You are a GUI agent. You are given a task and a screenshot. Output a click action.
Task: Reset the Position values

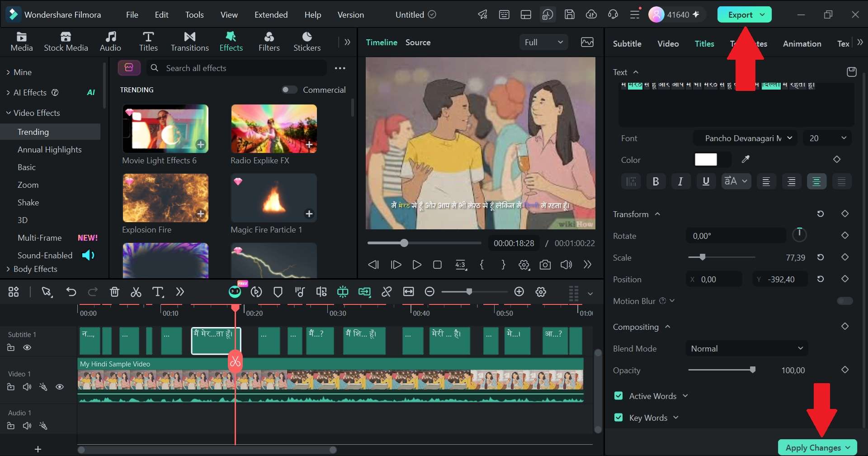click(x=821, y=279)
